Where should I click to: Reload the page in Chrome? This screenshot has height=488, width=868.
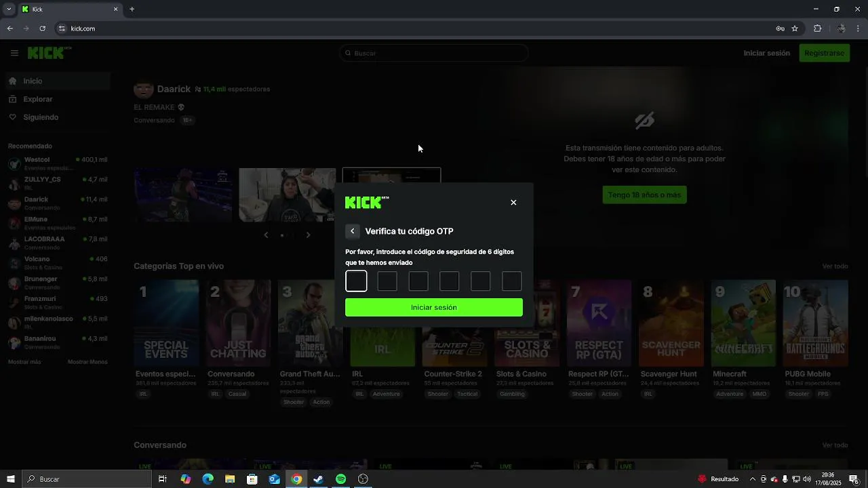pyautogui.click(x=43, y=28)
